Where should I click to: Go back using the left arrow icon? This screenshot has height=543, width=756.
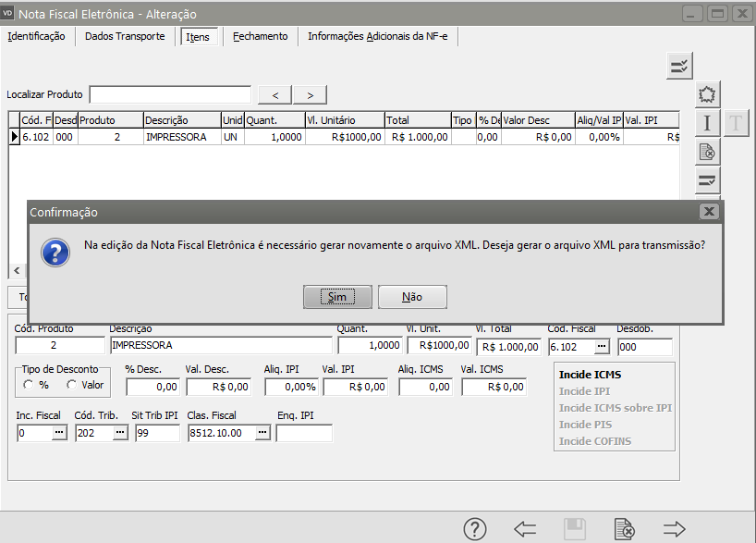(x=525, y=528)
